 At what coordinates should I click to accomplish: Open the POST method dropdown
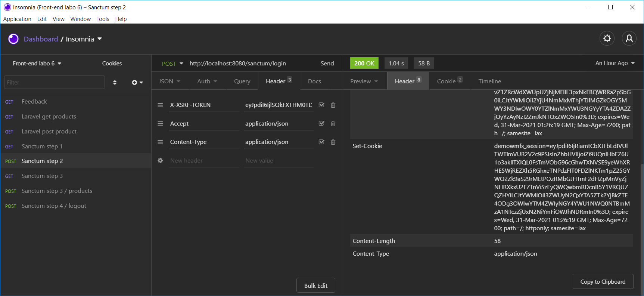click(172, 64)
